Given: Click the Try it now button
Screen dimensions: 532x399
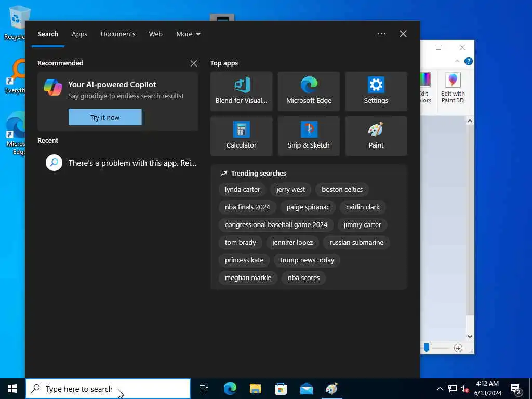Looking at the screenshot, I should (x=105, y=117).
